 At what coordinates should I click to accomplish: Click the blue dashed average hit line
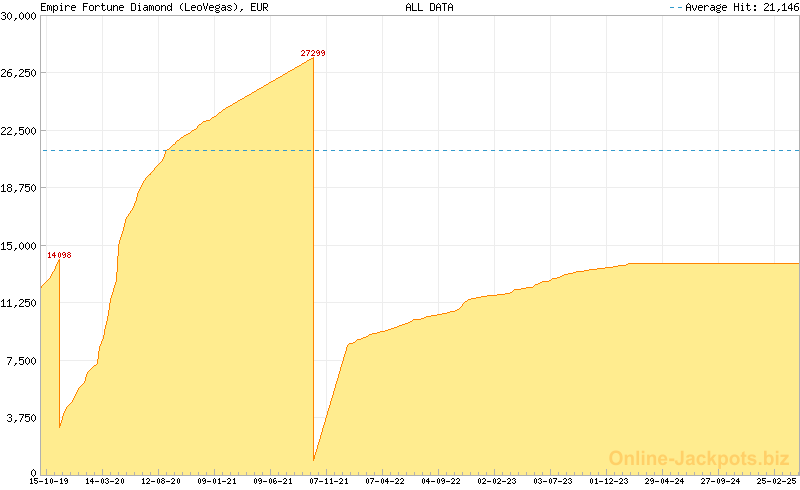click(x=500, y=151)
